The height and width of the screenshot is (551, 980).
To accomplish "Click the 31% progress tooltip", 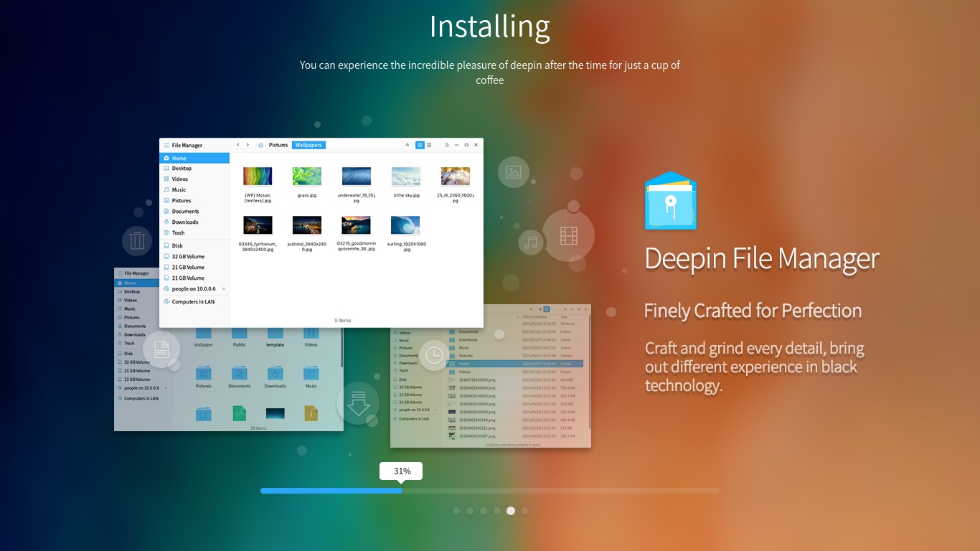I will coord(401,471).
